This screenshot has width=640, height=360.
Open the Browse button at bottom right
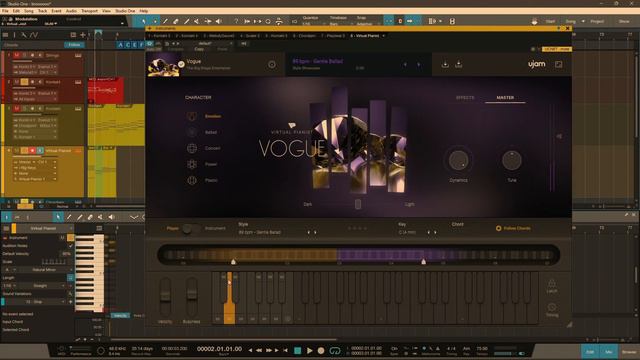(629, 352)
